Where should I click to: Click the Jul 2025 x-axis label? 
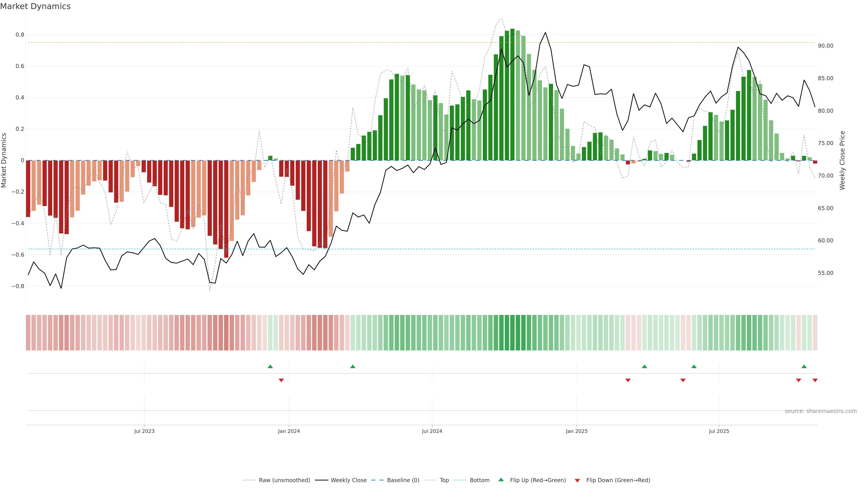(719, 431)
